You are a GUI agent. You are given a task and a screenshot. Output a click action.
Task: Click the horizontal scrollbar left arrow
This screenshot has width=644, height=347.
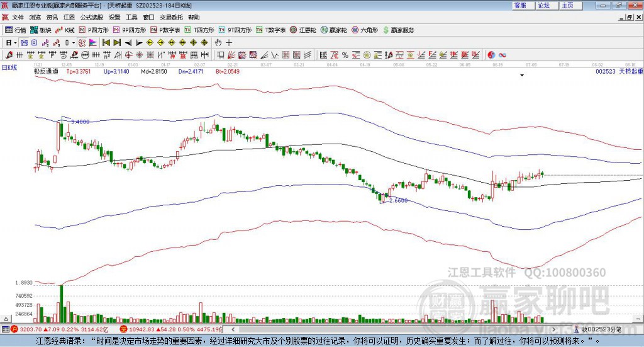[233, 329]
